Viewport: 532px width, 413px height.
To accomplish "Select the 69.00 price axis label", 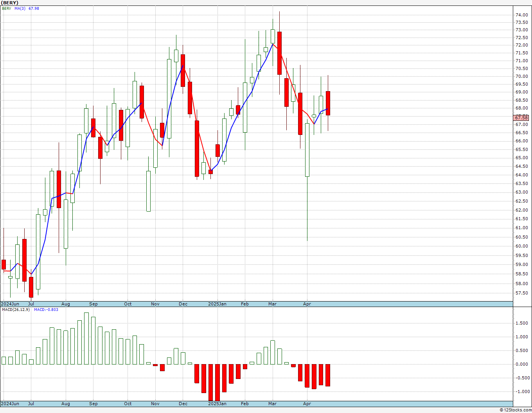I will pyautogui.click(x=521, y=92).
